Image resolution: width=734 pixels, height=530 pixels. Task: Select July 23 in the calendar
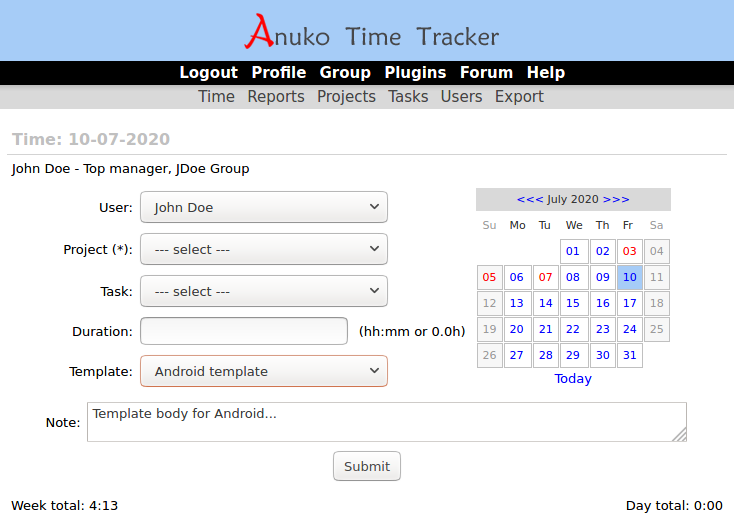click(602, 329)
